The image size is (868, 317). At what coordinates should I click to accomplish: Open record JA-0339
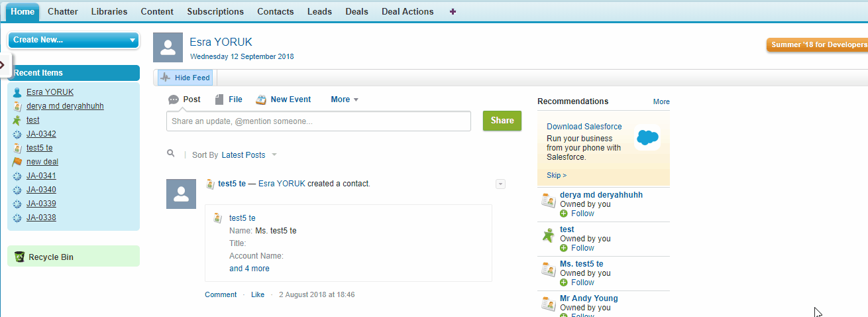tap(41, 204)
